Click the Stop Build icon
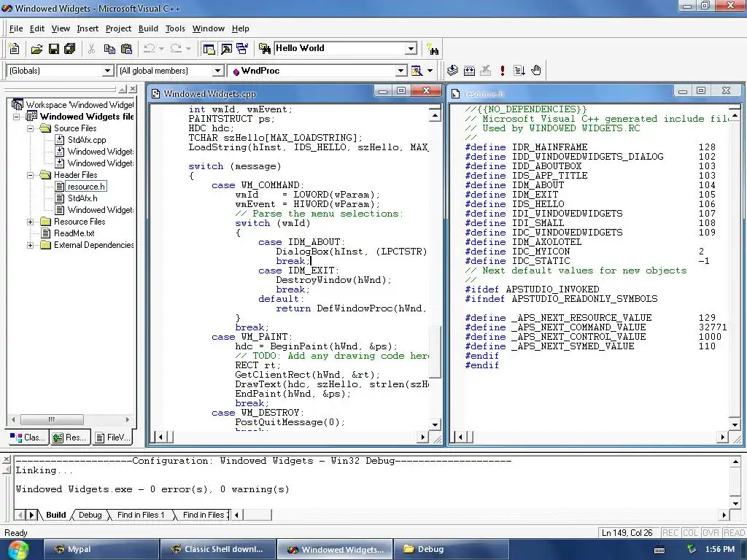Image resolution: width=747 pixels, height=560 pixels. pos(485,71)
